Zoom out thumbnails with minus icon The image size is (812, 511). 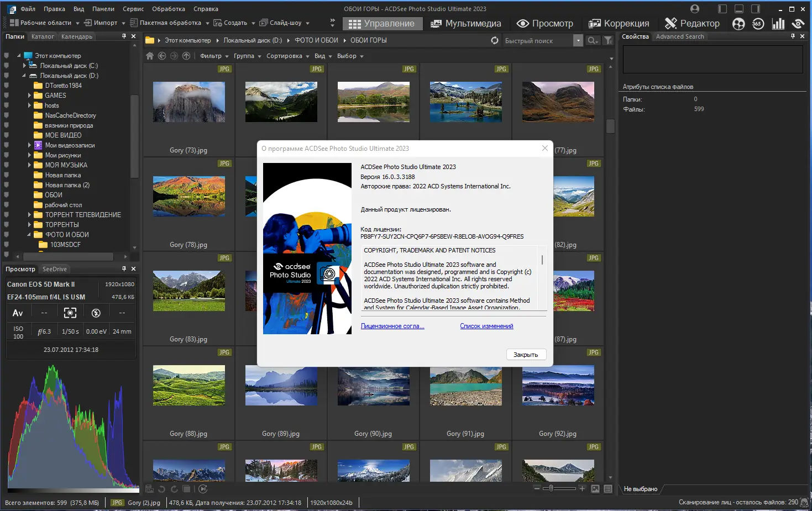[537, 488]
